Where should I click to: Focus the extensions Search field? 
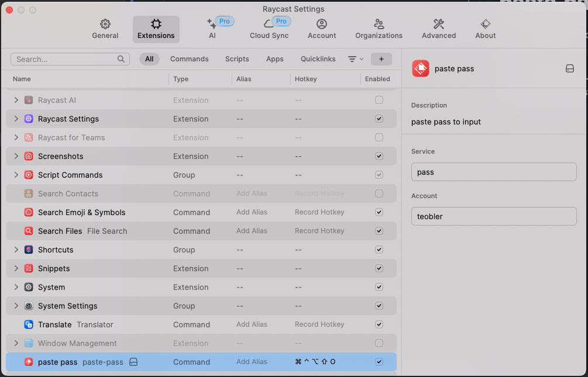tap(70, 59)
